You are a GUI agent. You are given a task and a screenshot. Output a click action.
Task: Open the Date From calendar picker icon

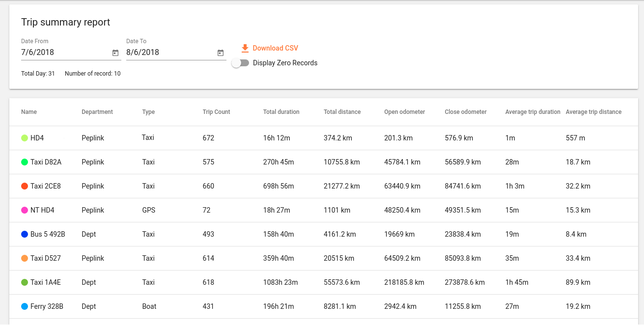[x=115, y=53]
